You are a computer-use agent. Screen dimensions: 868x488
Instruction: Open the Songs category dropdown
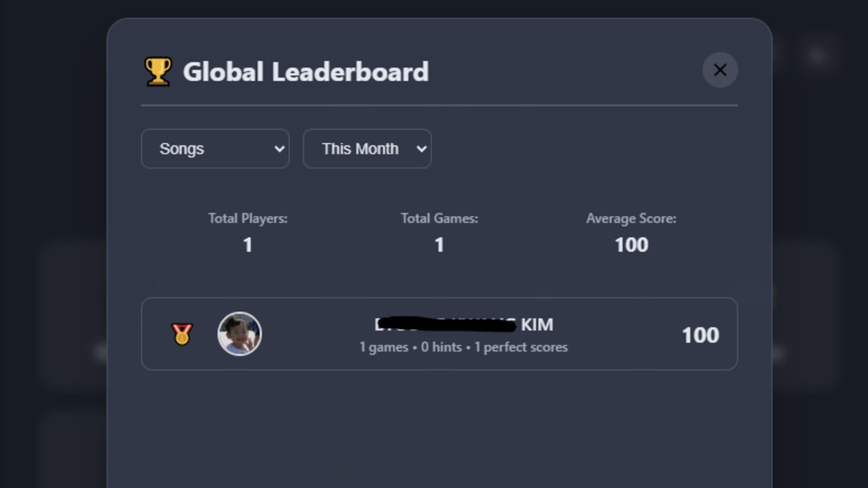[215, 149]
